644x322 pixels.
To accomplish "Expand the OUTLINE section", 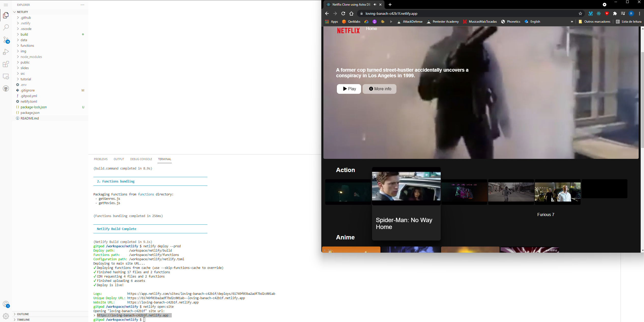I will 23,314.
